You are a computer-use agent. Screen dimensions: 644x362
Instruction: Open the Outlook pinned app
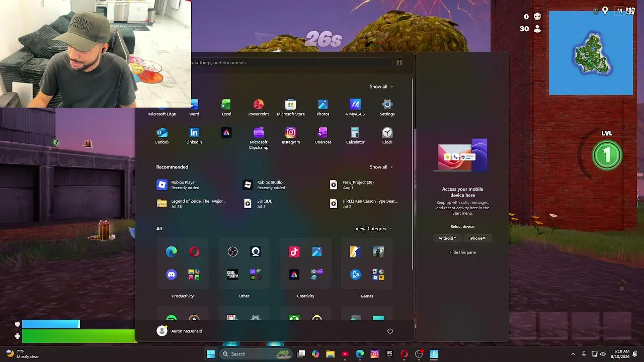[162, 136]
